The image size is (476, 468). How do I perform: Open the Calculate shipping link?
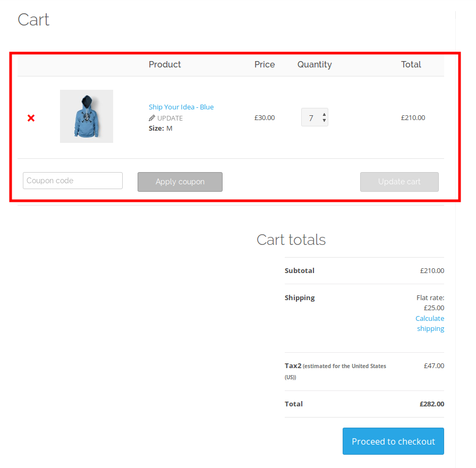tap(430, 324)
